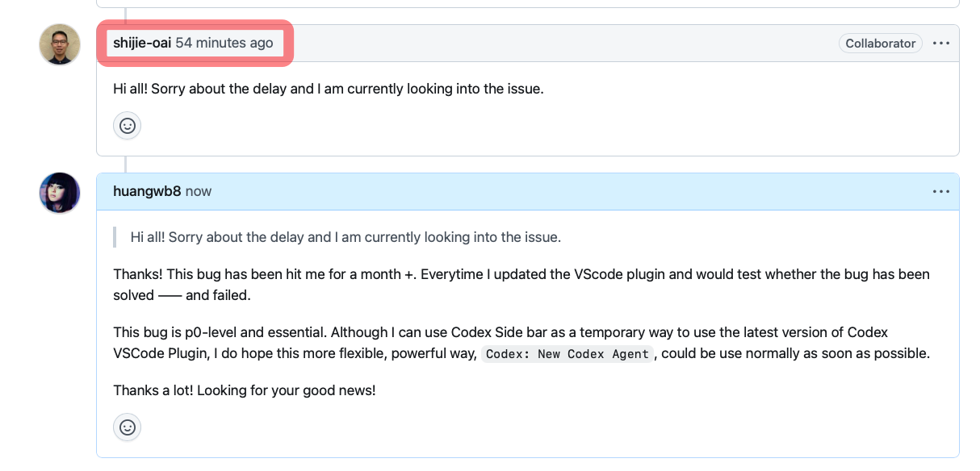The image size is (980, 471).
Task: Open options menu on huangwb8's comment
Action: pyautogui.click(x=941, y=192)
